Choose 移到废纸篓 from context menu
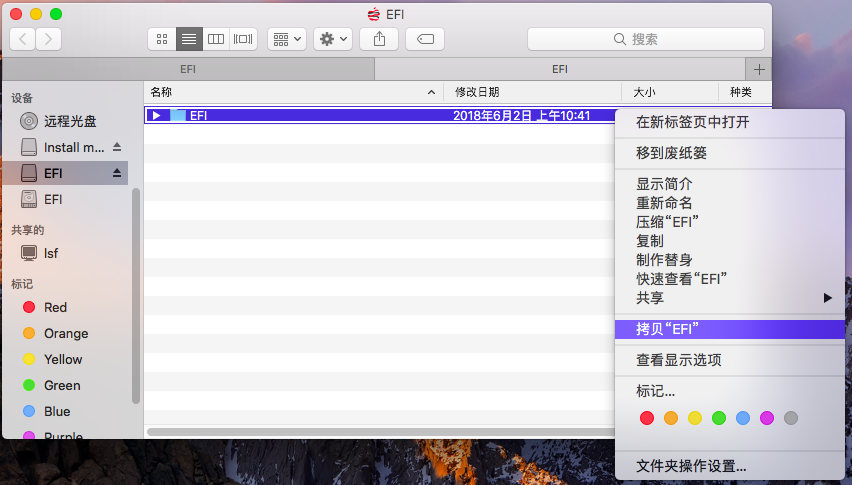Viewport: 852px width, 485px height. coord(730,153)
